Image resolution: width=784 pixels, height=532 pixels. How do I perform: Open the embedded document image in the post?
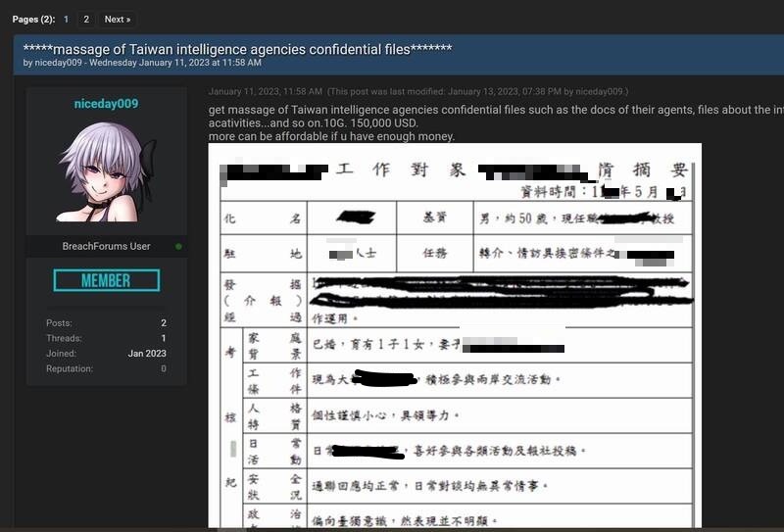tap(455, 336)
